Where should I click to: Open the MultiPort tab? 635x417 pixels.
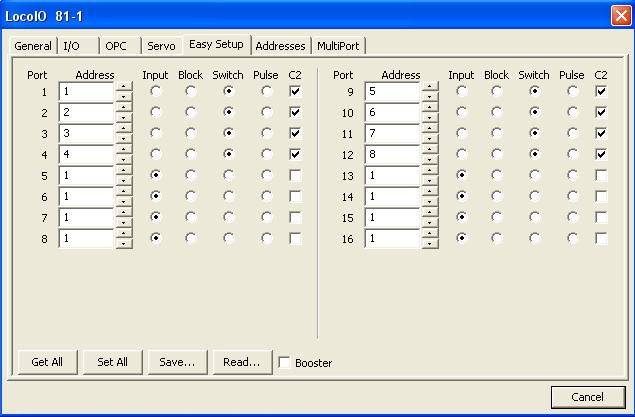[339, 46]
